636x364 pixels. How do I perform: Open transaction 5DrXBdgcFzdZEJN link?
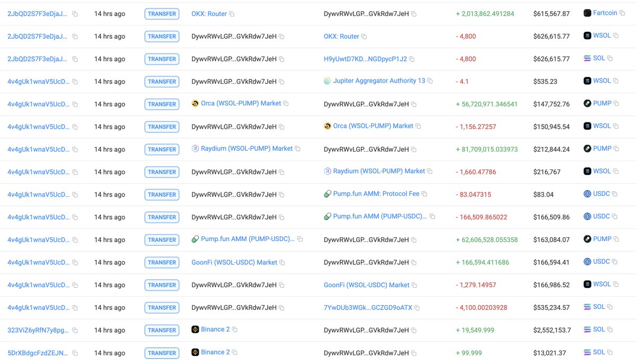pos(38,353)
